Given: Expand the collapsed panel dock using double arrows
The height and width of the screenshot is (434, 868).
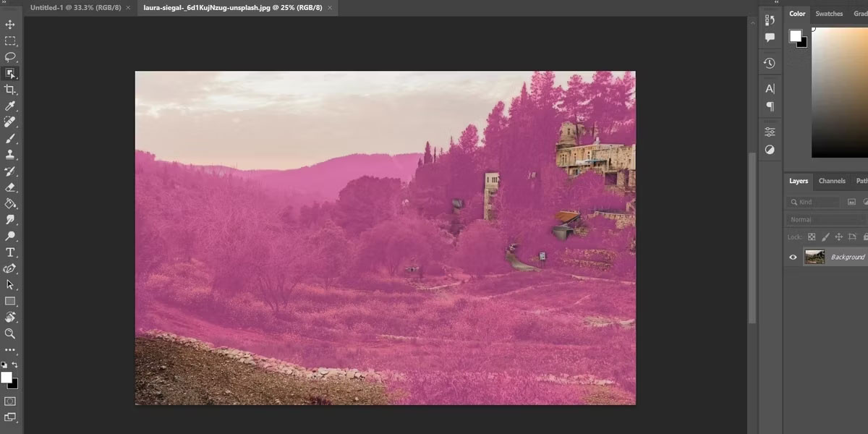Looking at the screenshot, I should [x=776, y=3].
